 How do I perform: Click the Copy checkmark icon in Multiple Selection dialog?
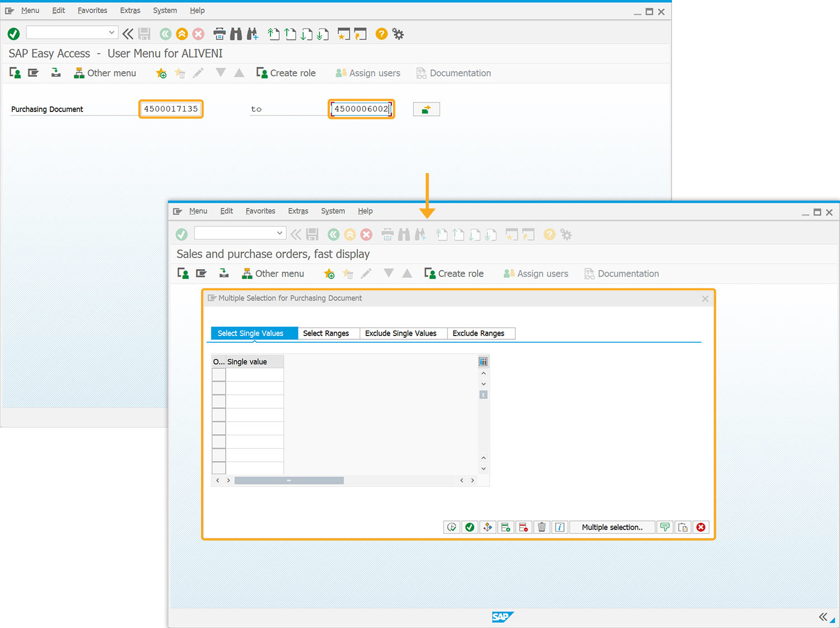click(470, 527)
